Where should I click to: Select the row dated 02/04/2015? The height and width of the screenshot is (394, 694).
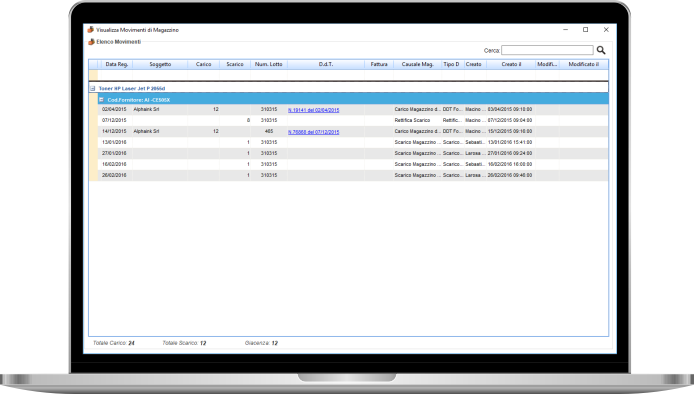click(353, 109)
